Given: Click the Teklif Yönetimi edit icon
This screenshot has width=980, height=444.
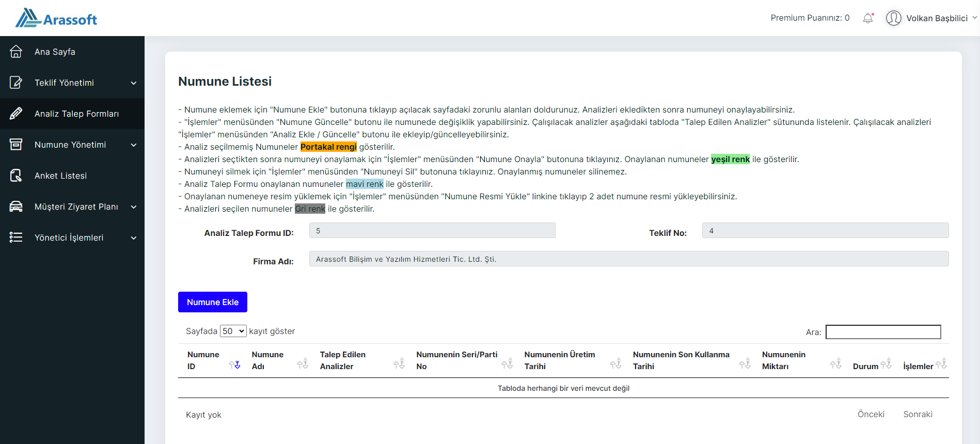Looking at the screenshot, I should pos(16,83).
